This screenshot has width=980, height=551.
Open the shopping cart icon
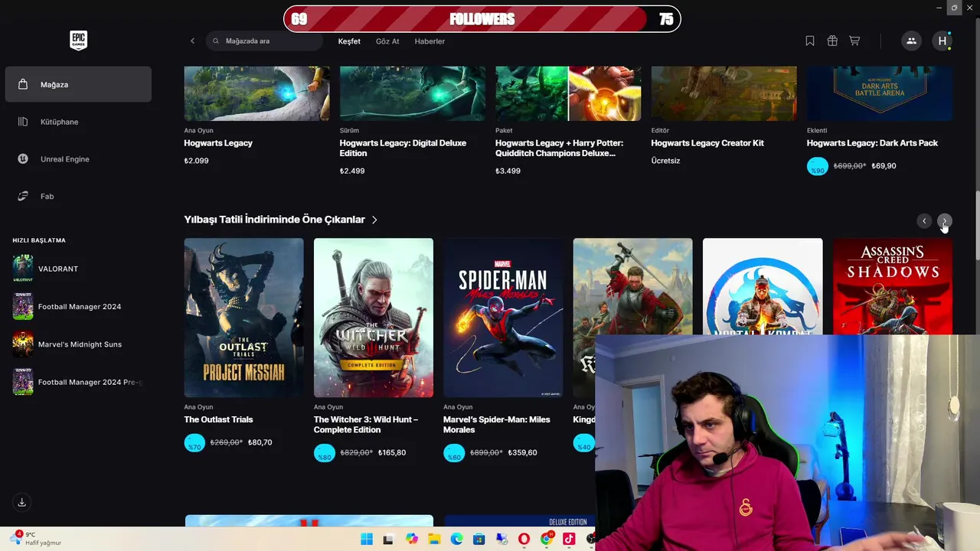coord(854,41)
